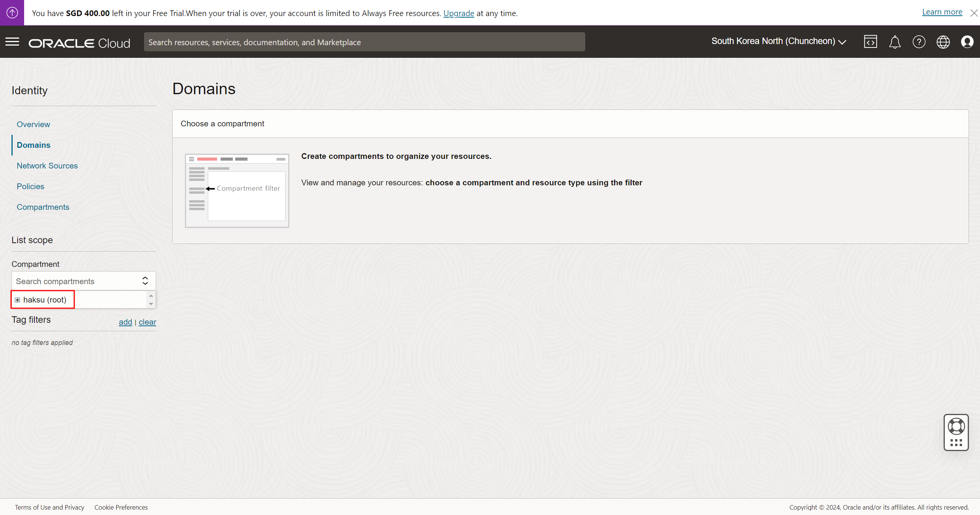
Task: Open the Policies page in sidebar
Action: (30, 186)
